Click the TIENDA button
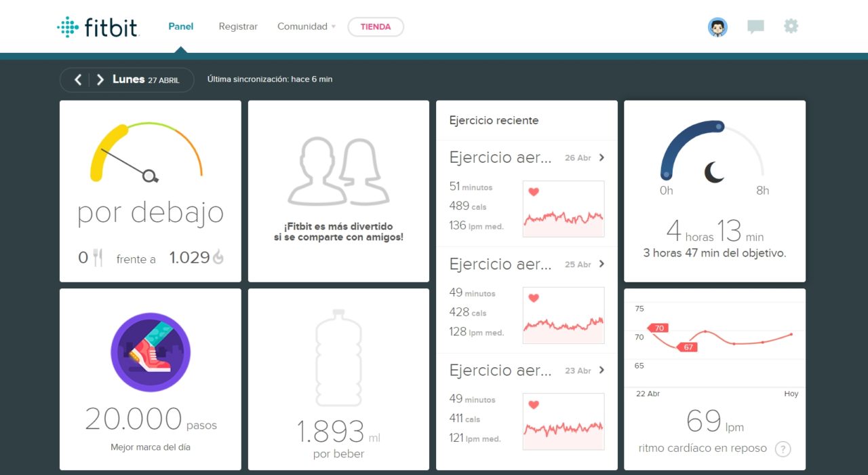Image resolution: width=868 pixels, height=475 pixels. tap(376, 26)
